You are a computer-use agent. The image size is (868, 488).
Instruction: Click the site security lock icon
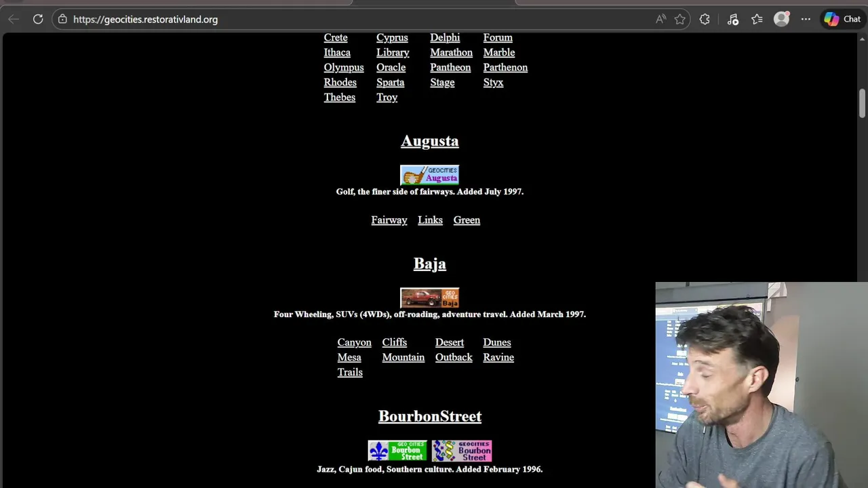click(62, 19)
